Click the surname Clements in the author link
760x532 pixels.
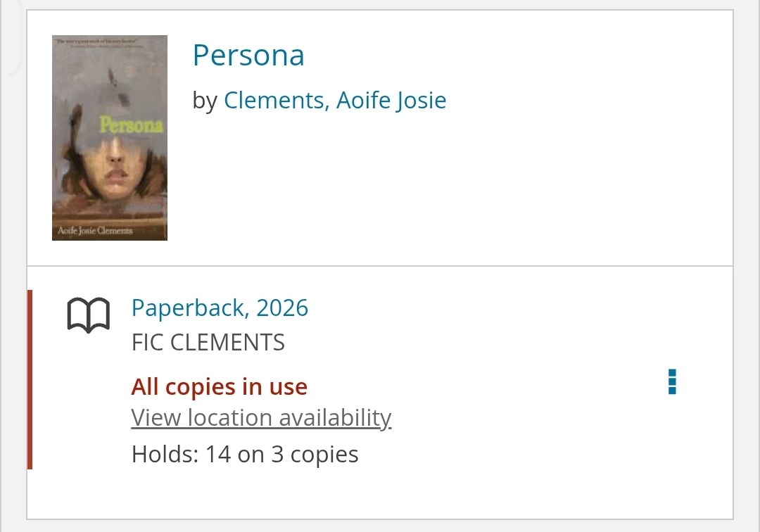274,101
